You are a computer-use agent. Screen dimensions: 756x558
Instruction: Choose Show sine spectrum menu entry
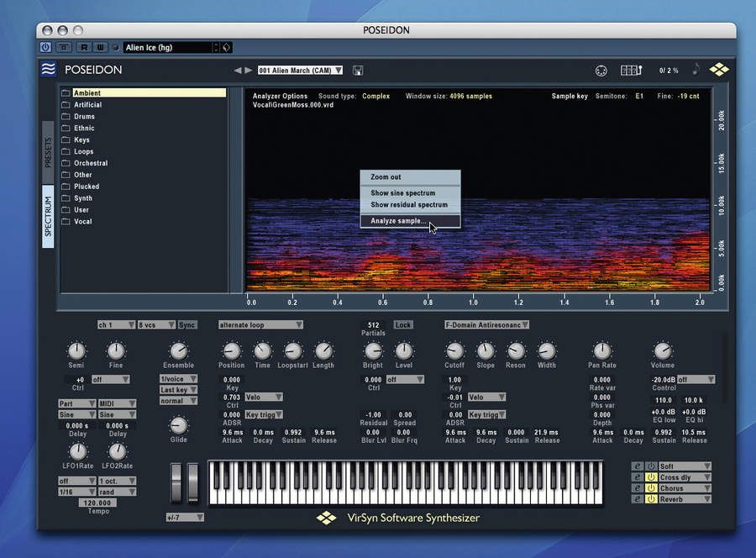410,193
